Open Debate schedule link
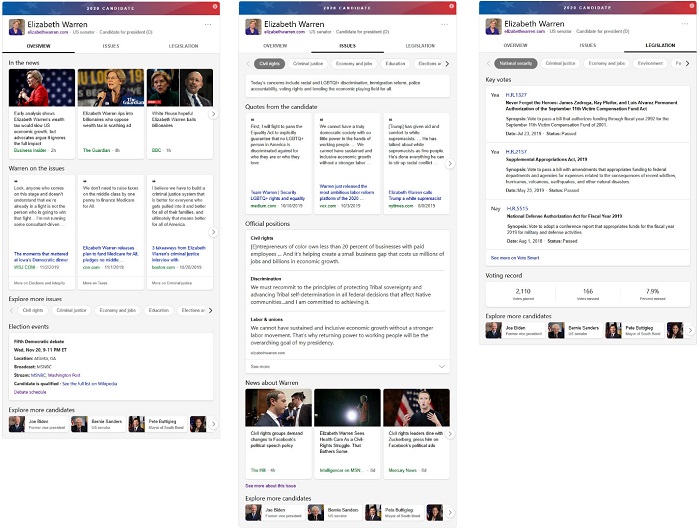Image resolution: width=700 pixels, height=529 pixels. (30, 392)
